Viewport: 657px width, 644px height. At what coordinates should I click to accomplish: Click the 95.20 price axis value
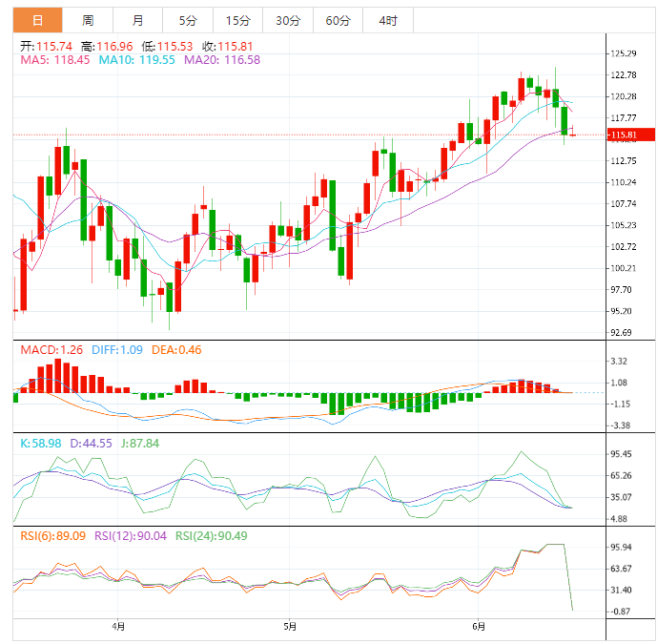(621, 311)
